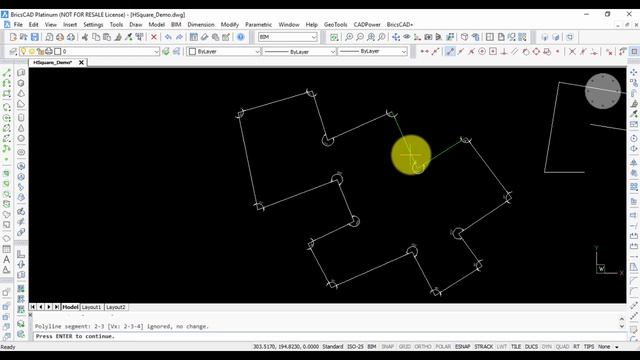
Task: Click the Cut (scissors) icon
Action: [x=85, y=37]
